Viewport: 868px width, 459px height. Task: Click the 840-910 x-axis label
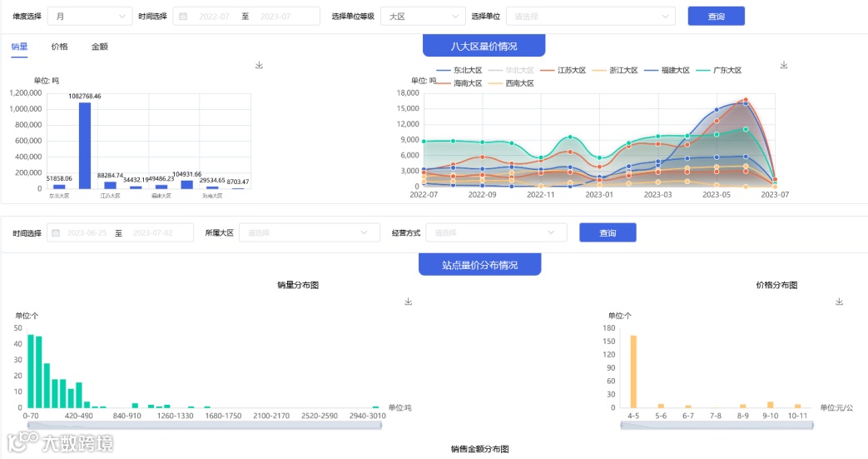126,416
